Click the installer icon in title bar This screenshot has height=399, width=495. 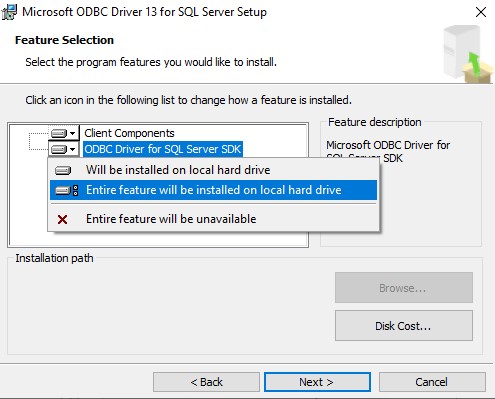pyautogui.click(x=9, y=12)
